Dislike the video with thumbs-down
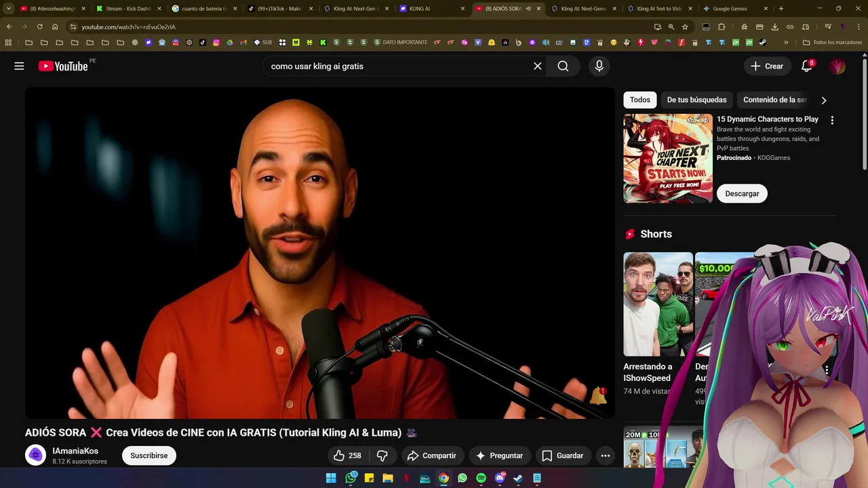This screenshot has height=488, width=868. 382,455
